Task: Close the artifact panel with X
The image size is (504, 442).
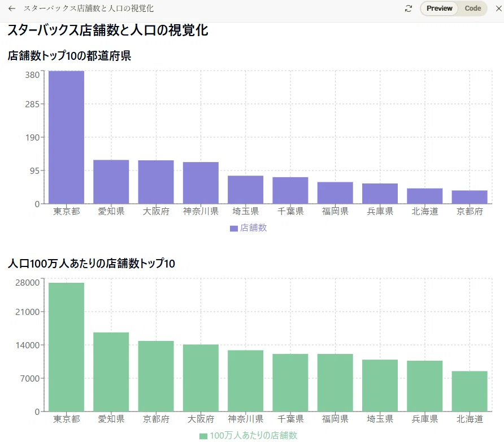Action: (x=498, y=8)
